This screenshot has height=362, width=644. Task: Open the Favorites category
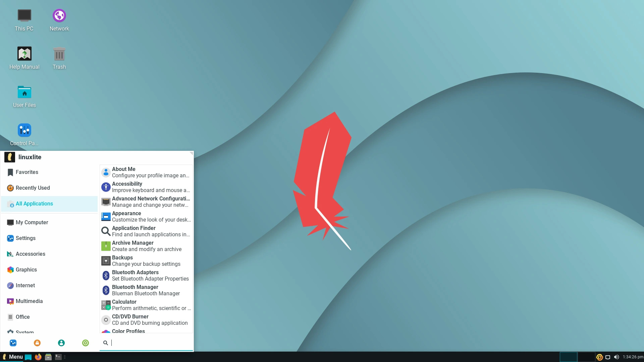49,172
